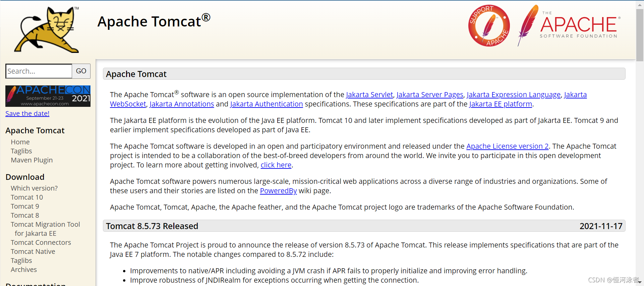Click the native/APR improvements bullet text
The image size is (644, 286).
pos(329,271)
